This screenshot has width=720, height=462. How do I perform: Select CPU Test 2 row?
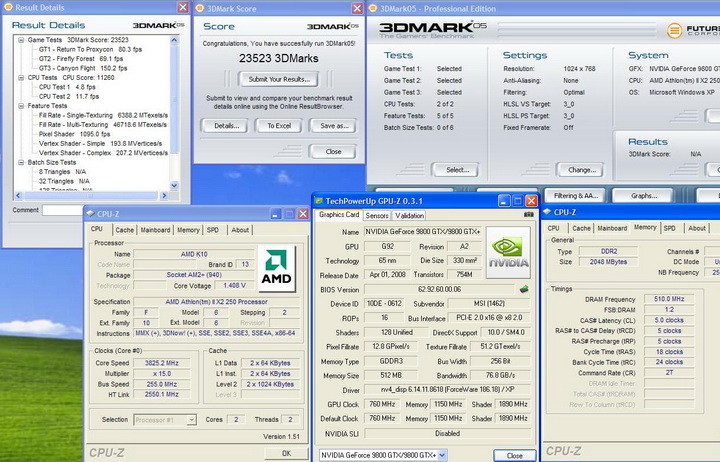69,96
